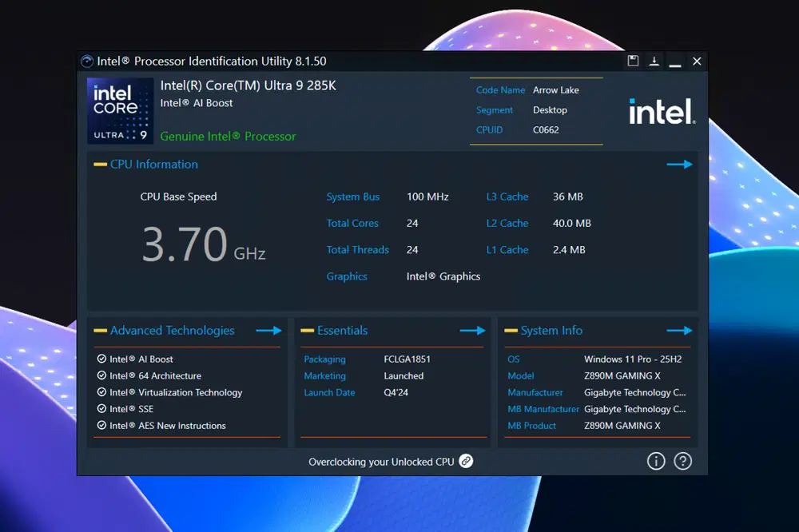Click the CPU Base Speed label

[x=178, y=197]
